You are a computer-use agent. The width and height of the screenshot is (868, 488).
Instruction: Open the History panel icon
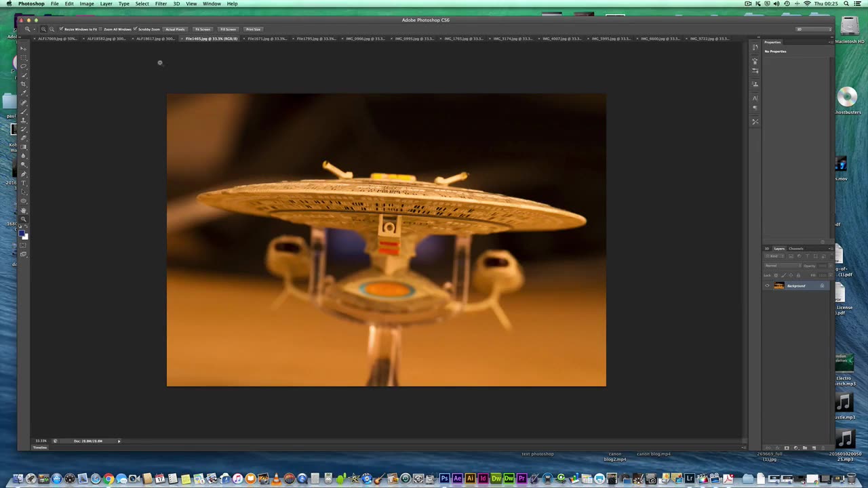pyautogui.click(x=755, y=47)
